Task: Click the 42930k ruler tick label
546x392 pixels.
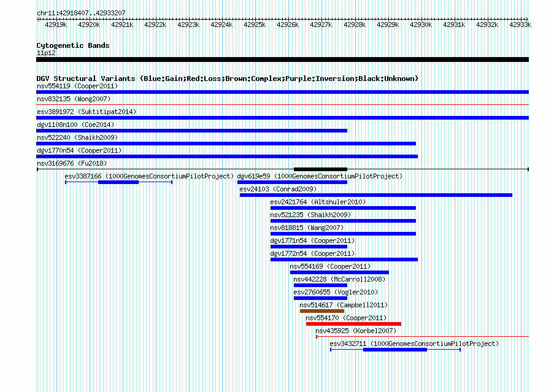Action: (x=421, y=25)
